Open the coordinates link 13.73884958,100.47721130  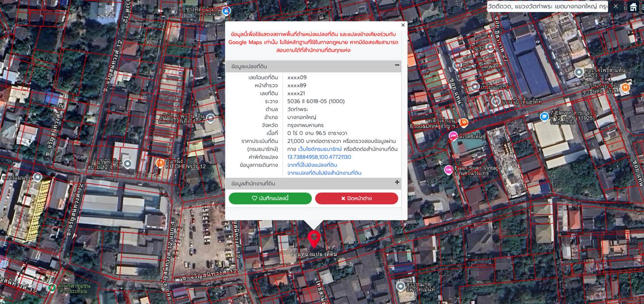click(x=319, y=157)
